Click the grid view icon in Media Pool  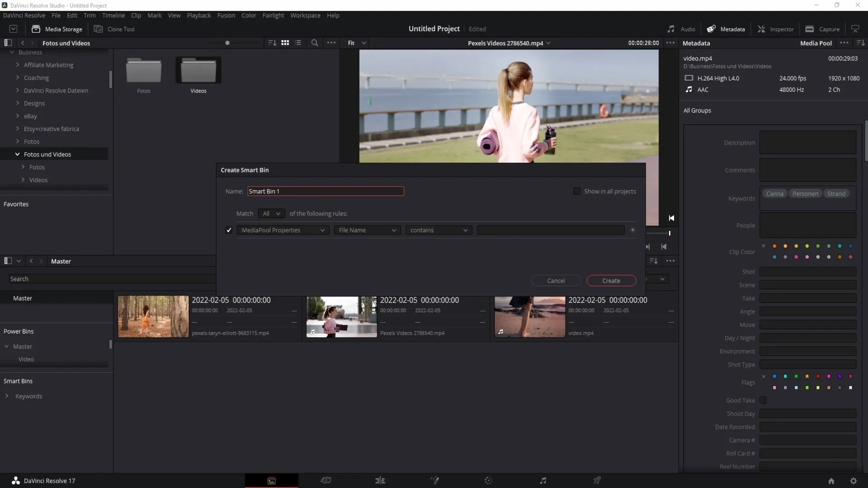pos(285,42)
